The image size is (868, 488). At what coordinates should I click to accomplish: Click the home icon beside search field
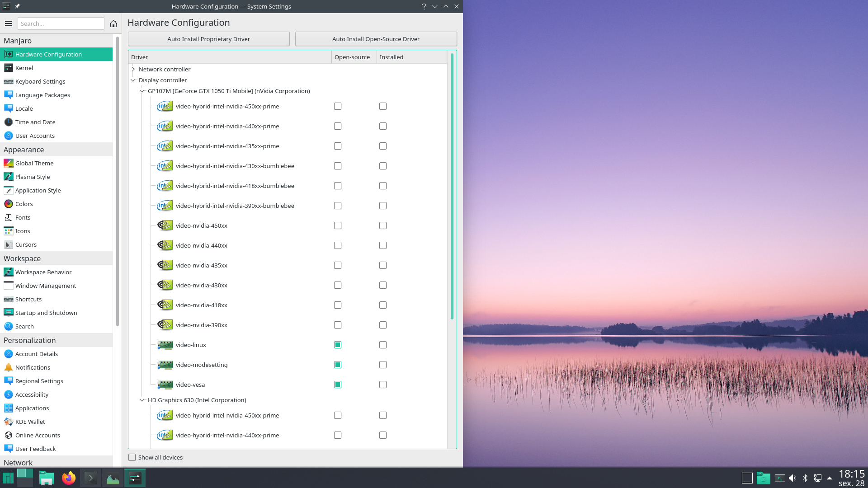[113, 23]
